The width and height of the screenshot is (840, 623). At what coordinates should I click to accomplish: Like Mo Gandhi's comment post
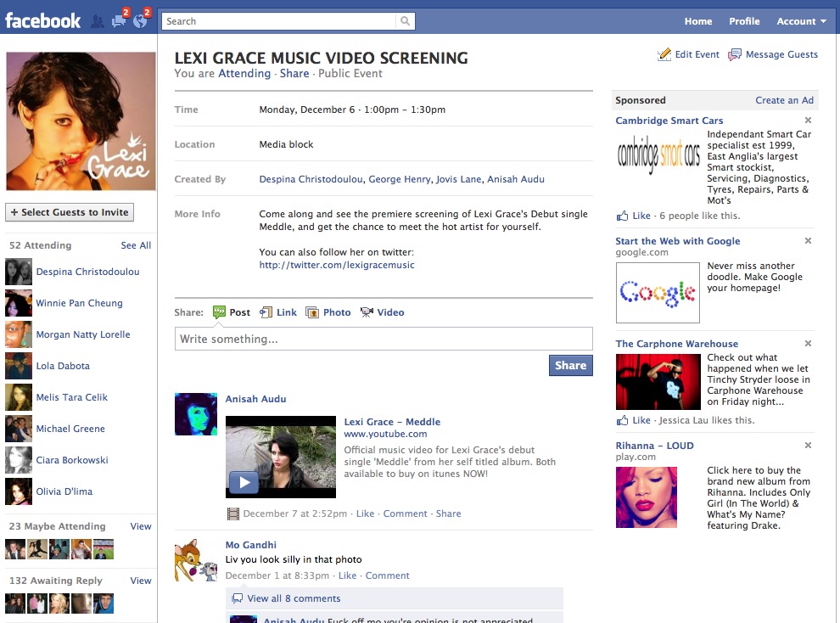pyautogui.click(x=347, y=575)
